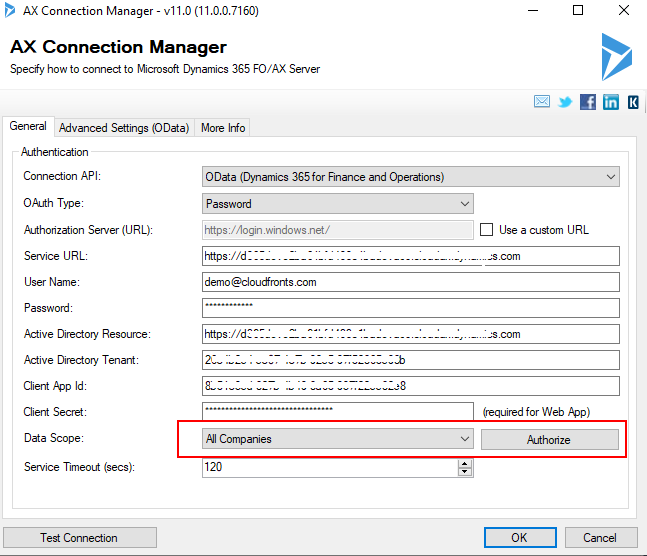The width and height of the screenshot is (647, 556).
Task: Open the Facebook icon link
Action: [x=588, y=102]
